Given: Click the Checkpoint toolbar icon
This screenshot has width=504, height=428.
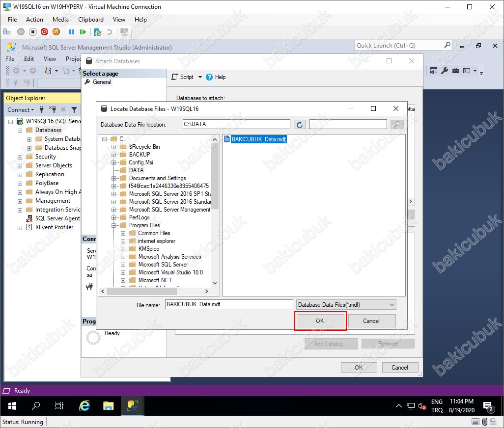Looking at the screenshot, I should tap(97, 32).
